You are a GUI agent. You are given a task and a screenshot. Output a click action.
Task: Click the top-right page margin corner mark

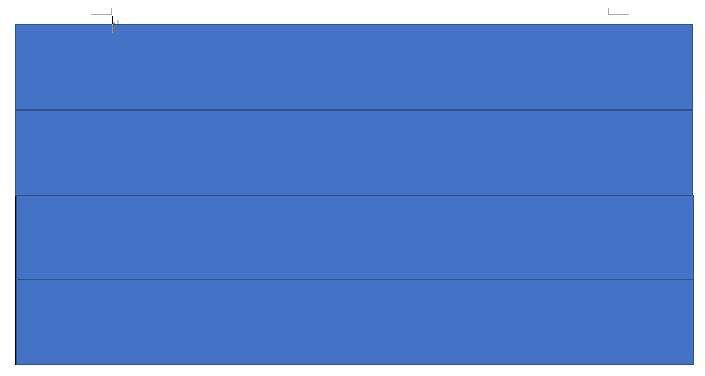pos(619,11)
